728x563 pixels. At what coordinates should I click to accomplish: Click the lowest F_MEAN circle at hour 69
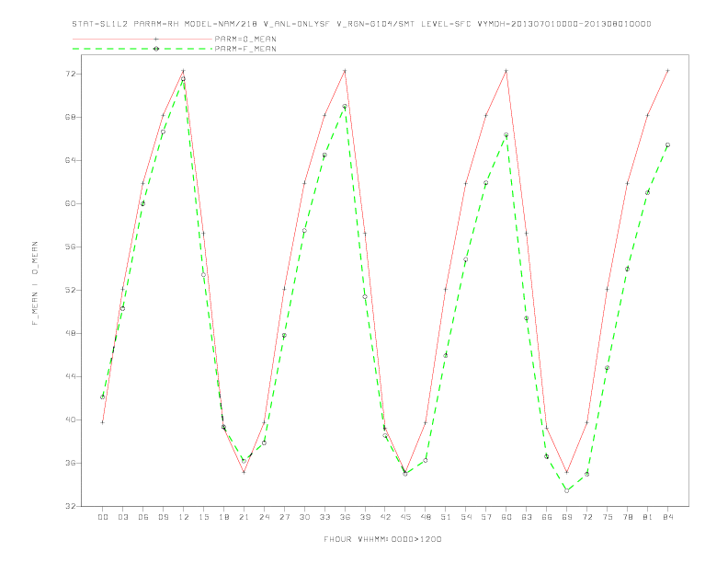pyautogui.click(x=567, y=490)
